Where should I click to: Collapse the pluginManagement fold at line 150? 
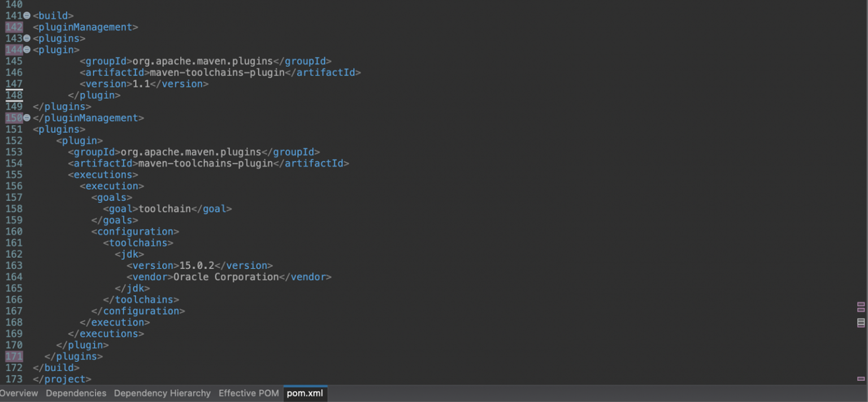coord(26,118)
